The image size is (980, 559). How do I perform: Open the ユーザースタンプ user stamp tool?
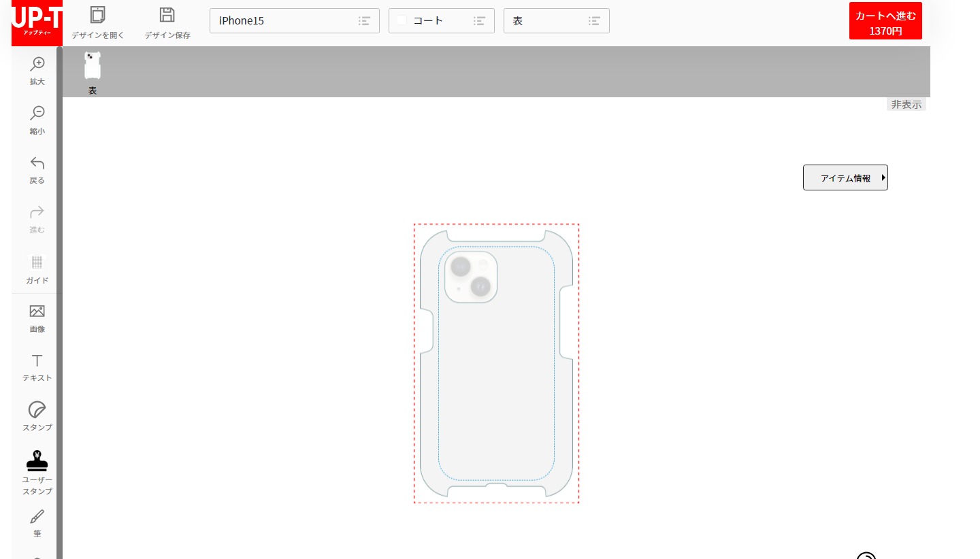37,461
